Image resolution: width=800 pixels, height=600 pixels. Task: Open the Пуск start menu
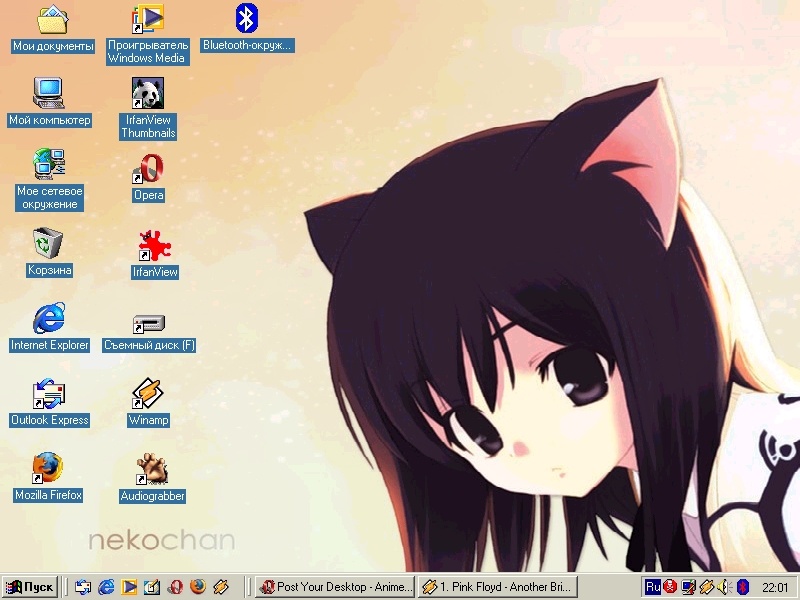coord(29,587)
